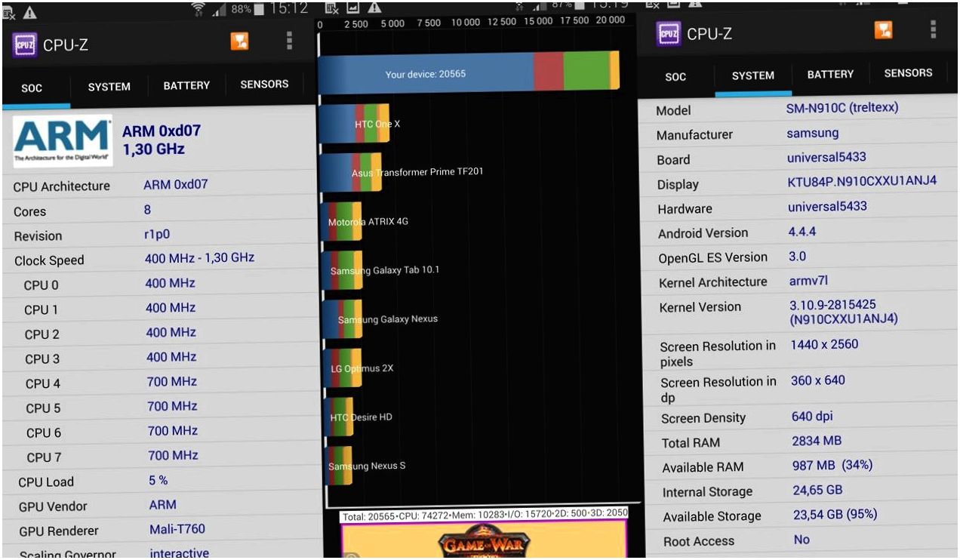960x560 pixels.
Task: Open SENSORS tab in left window
Action: tap(264, 84)
